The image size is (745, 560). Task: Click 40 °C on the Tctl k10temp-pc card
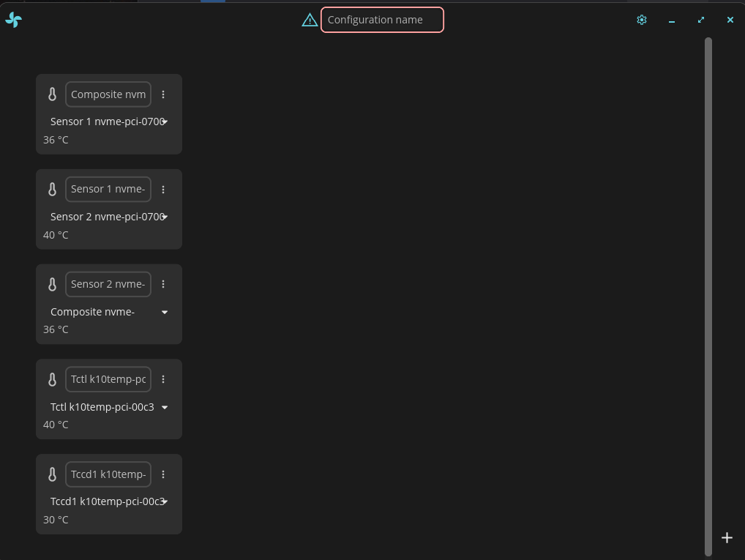[56, 425]
